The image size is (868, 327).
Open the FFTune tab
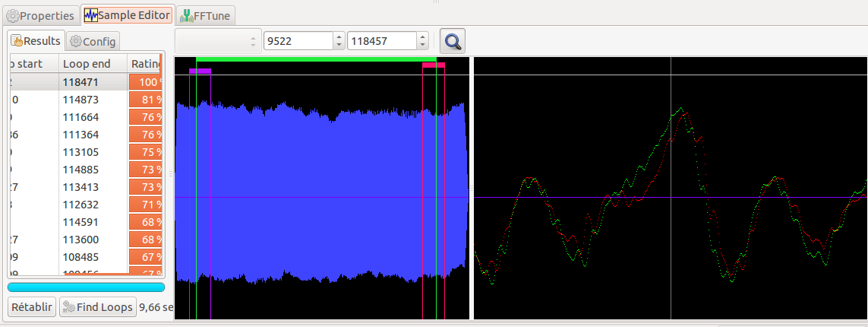tap(206, 15)
